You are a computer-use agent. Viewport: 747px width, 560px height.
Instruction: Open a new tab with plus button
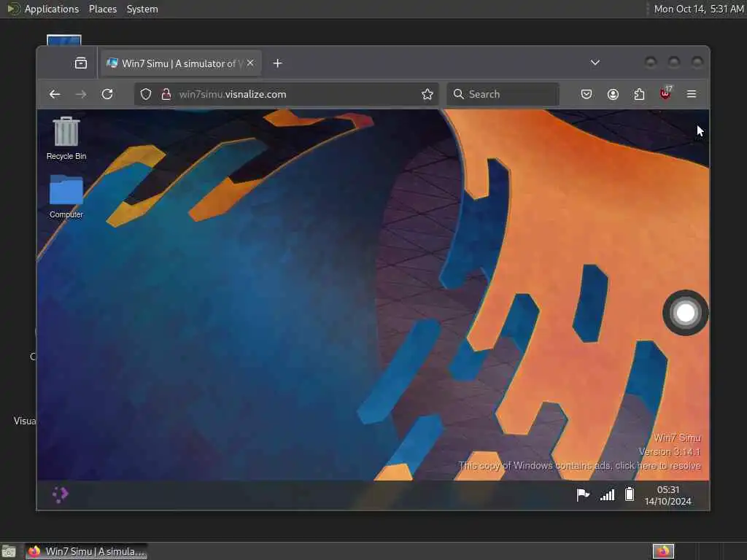tap(278, 63)
